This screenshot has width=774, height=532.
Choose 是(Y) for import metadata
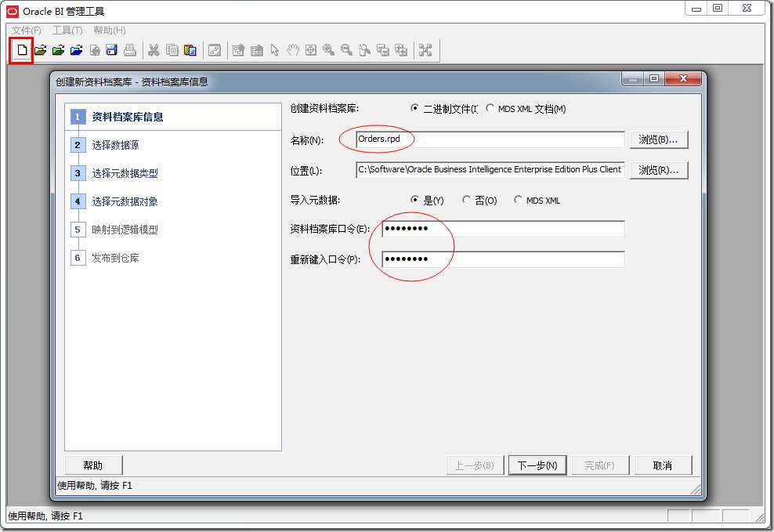[414, 200]
